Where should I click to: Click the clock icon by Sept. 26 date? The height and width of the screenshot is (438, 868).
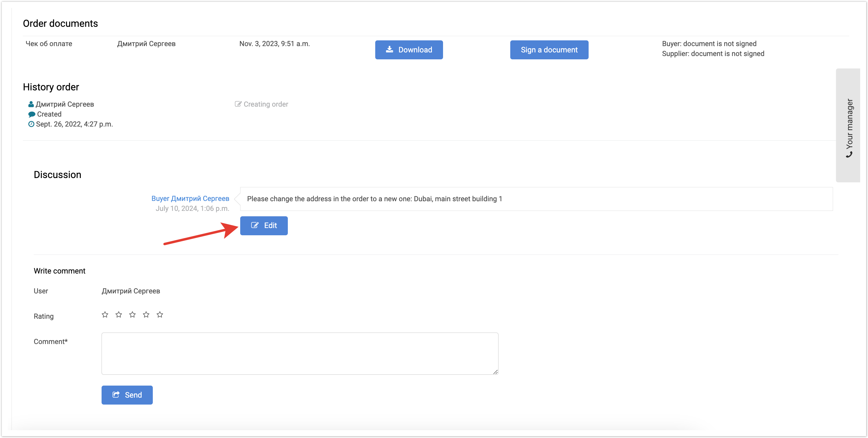pyautogui.click(x=31, y=124)
